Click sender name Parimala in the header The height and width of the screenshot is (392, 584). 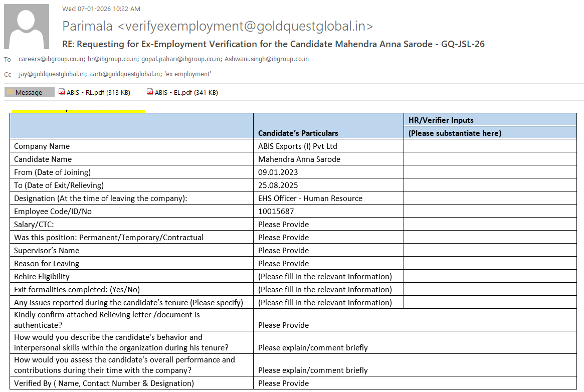[90, 26]
